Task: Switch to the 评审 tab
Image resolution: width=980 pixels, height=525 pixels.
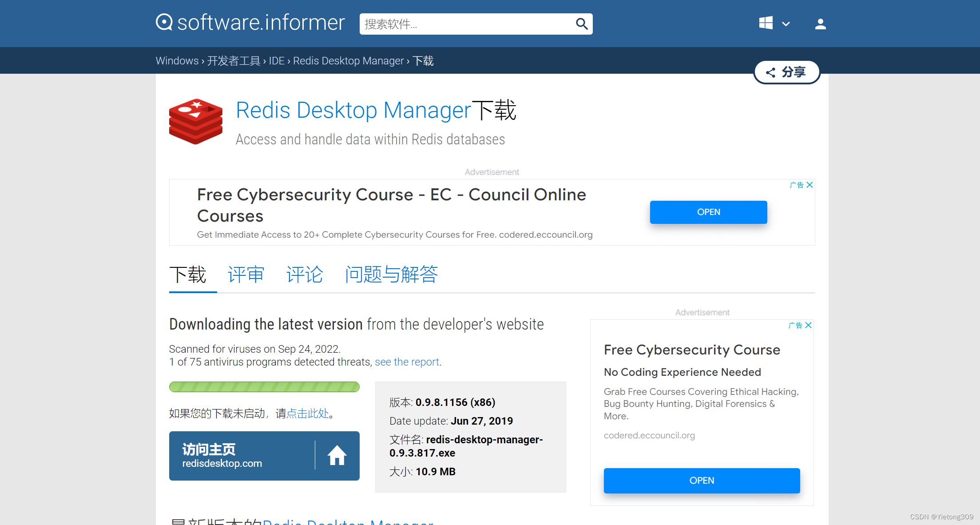Action: point(246,274)
